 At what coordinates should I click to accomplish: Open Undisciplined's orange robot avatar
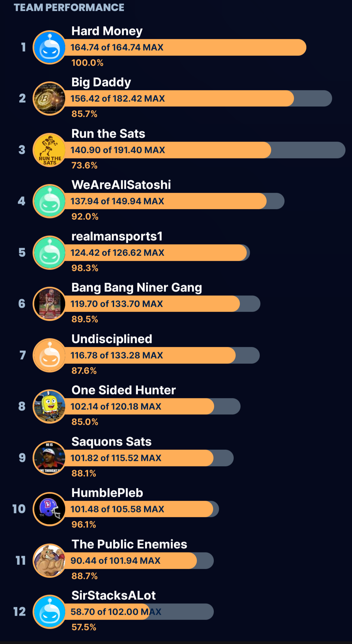click(x=50, y=355)
